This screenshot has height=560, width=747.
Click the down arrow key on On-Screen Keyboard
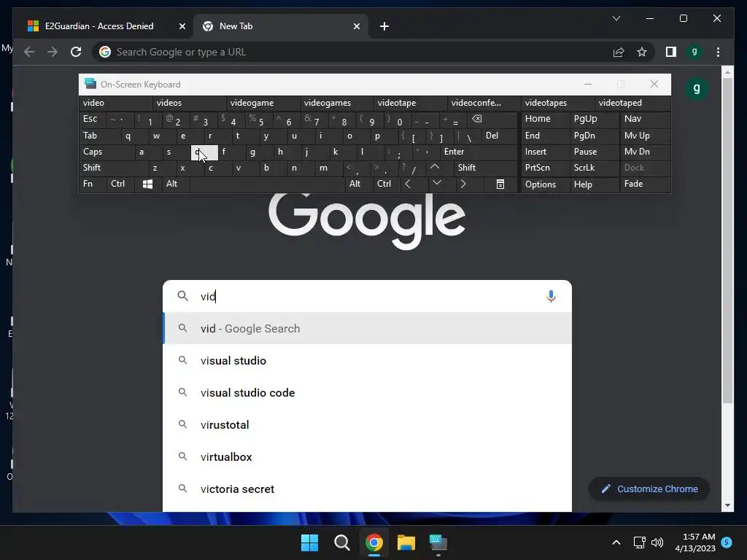click(436, 184)
